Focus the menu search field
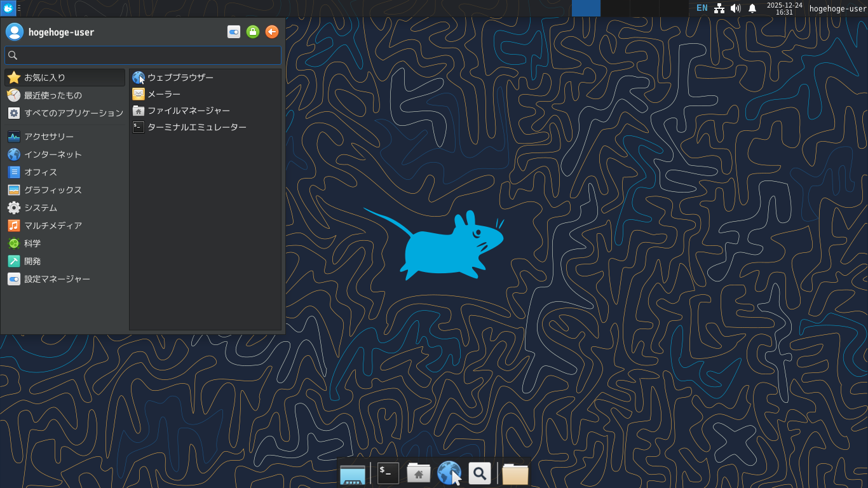This screenshot has height=488, width=868. point(143,55)
